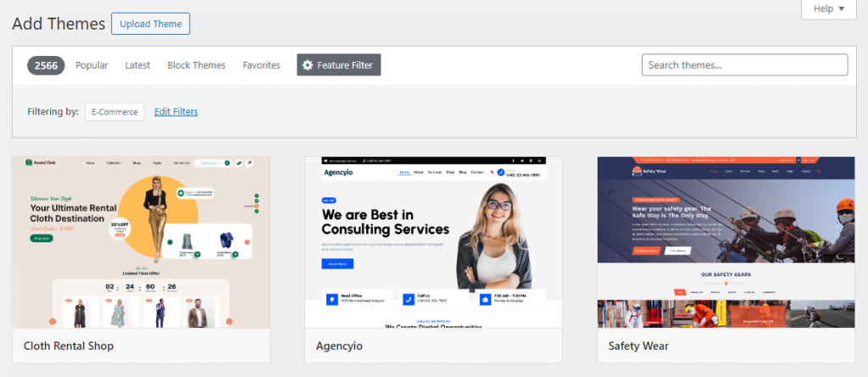Click the Agencyio logo in the preview

[x=340, y=172]
